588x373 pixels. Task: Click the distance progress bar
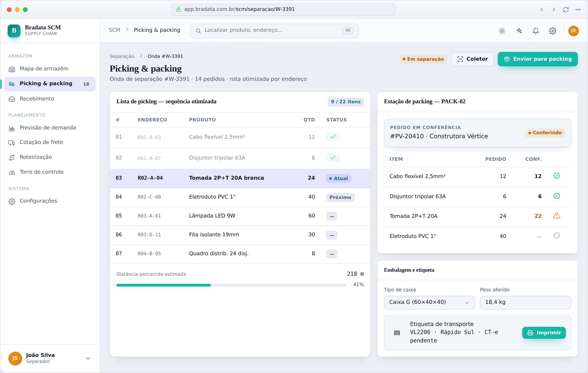(231, 285)
